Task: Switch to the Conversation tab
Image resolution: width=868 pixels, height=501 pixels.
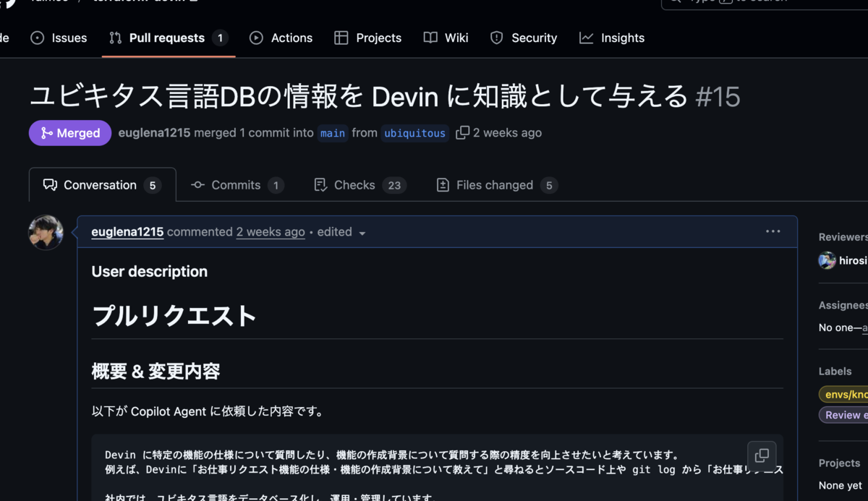Action: pyautogui.click(x=102, y=185)
